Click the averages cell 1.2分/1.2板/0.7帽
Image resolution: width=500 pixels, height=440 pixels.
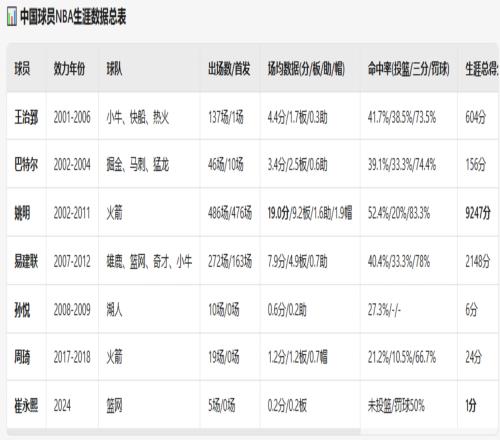[298, 357]
